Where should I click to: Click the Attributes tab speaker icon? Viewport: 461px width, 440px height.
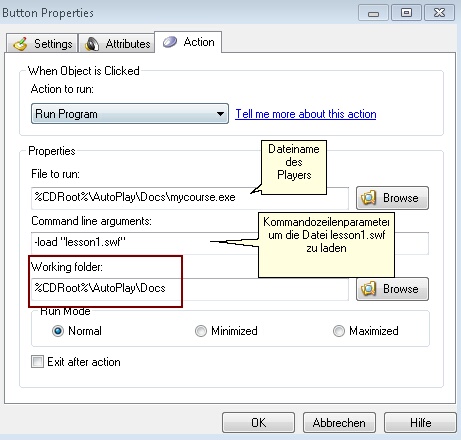tap(92, 44)
